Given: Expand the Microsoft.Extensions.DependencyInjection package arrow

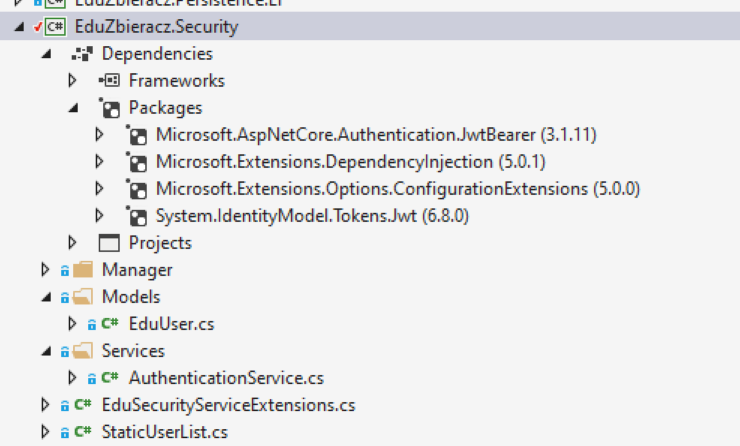Looking at the screenshot, I should (99, 162).
